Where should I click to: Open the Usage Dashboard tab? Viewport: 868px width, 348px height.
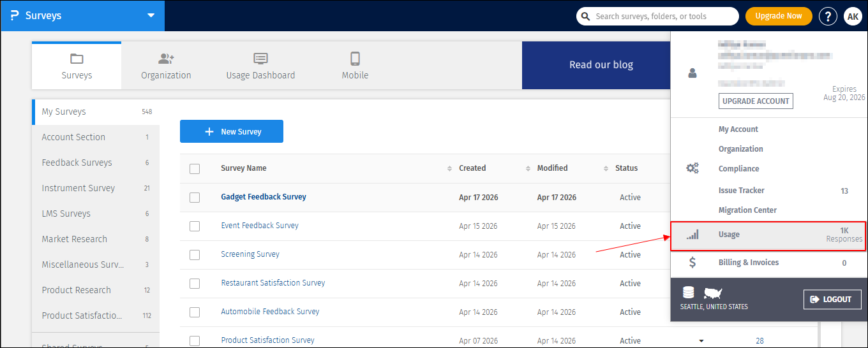pos(260,66)
